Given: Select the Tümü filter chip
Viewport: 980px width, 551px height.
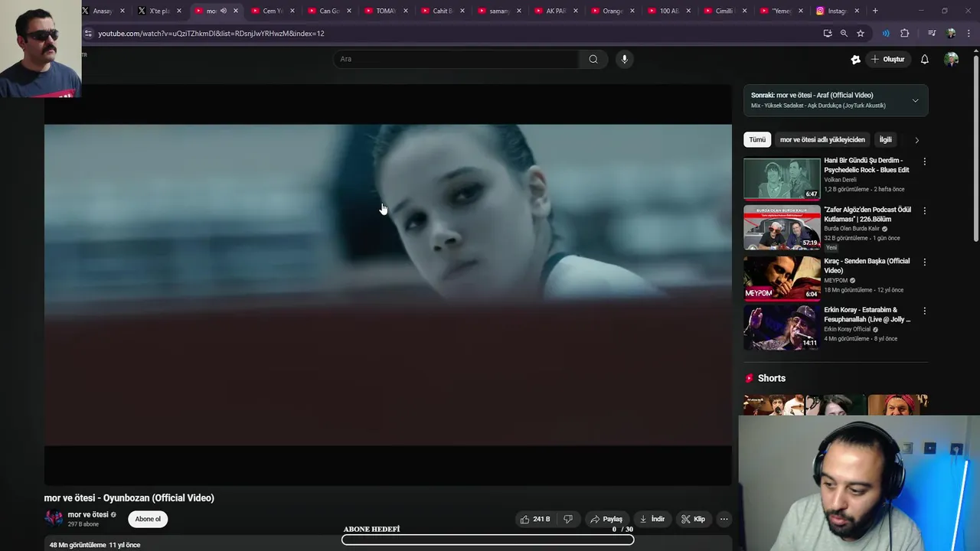Looking at the screenshot, I should coord(757,140).
